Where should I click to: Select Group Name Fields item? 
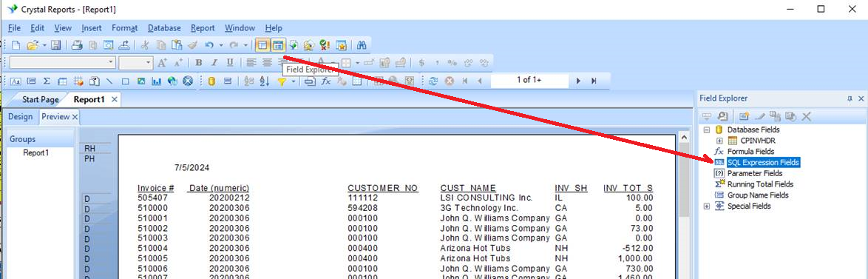click(758, 195)
